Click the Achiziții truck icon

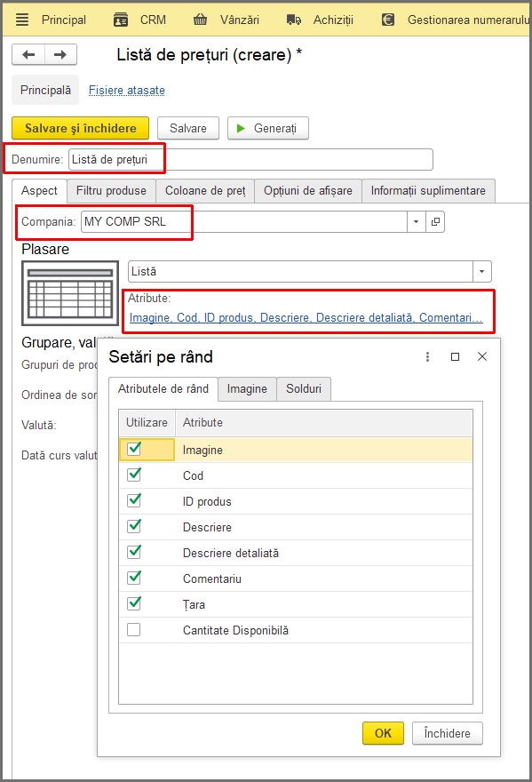click(294, 20)
